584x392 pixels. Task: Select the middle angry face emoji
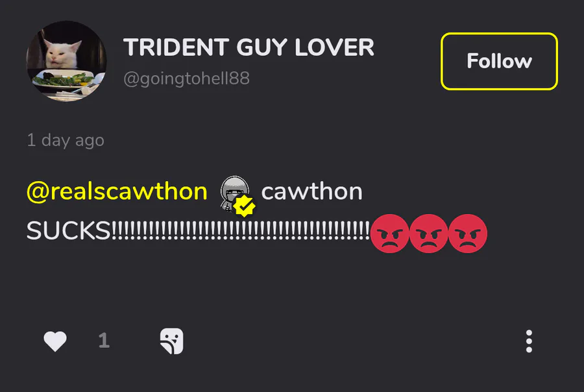pos(429,234)
